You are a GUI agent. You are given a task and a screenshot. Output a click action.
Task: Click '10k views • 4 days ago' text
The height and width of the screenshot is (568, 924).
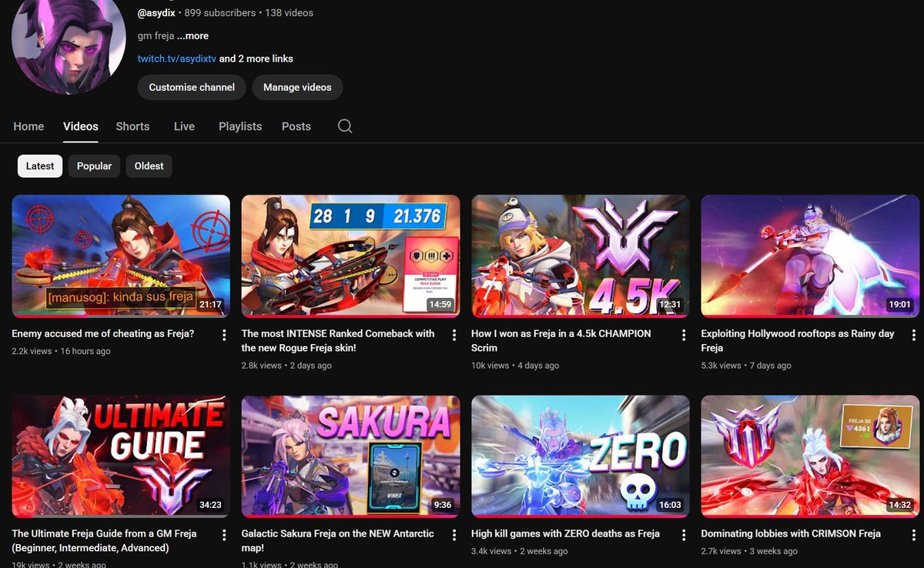tap(515, 366)
